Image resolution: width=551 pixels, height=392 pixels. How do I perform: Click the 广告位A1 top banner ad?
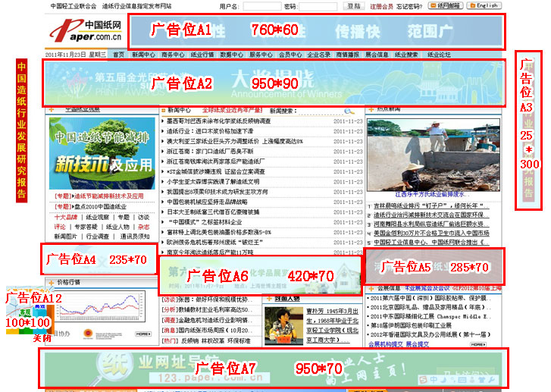316,30
